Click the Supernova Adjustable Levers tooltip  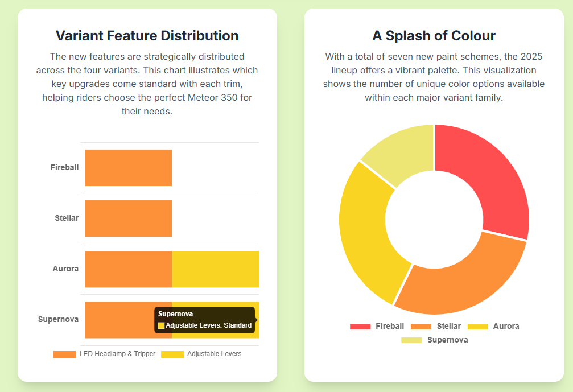coord(204,320)
